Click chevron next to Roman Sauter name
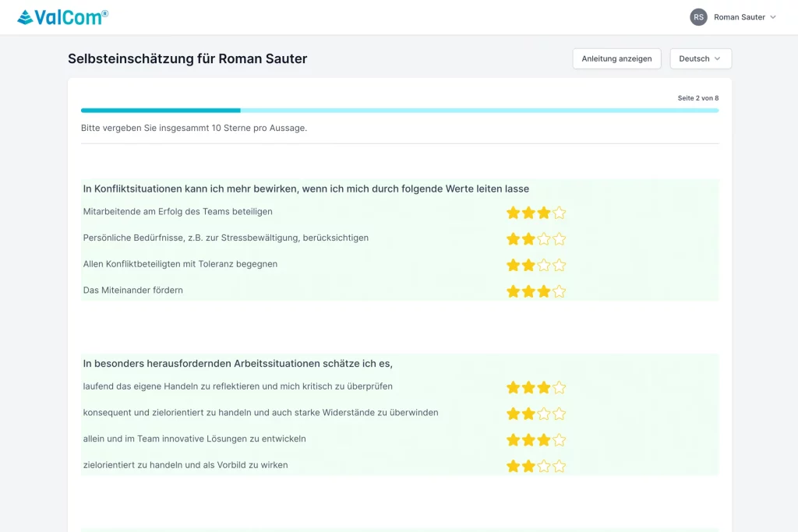 (x=773, y=17)
